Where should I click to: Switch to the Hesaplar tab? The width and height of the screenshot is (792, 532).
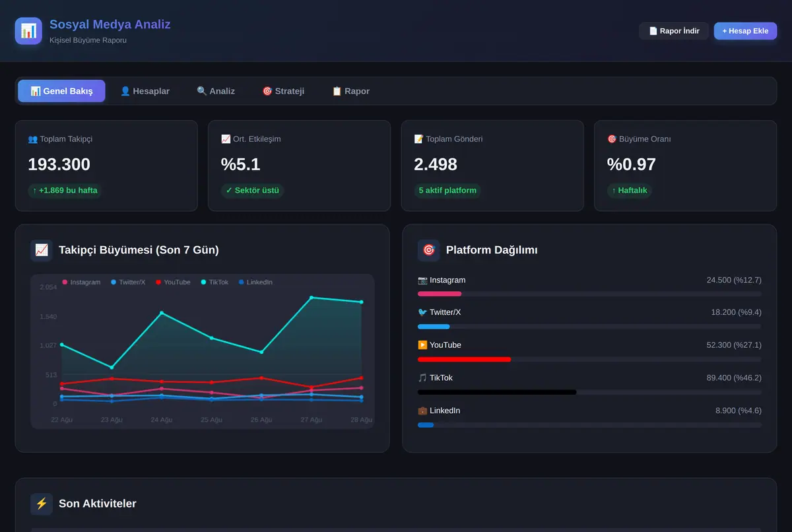pos(145,91)
